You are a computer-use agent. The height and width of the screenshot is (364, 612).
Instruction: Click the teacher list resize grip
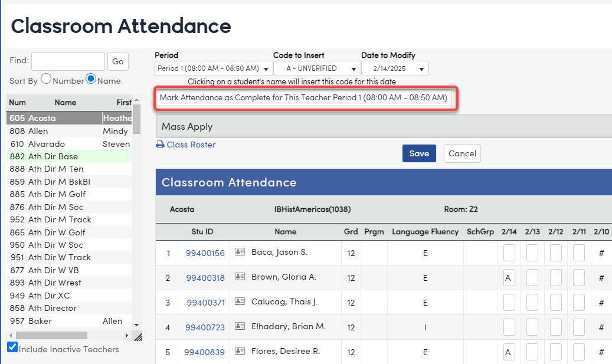coord(138,336)
